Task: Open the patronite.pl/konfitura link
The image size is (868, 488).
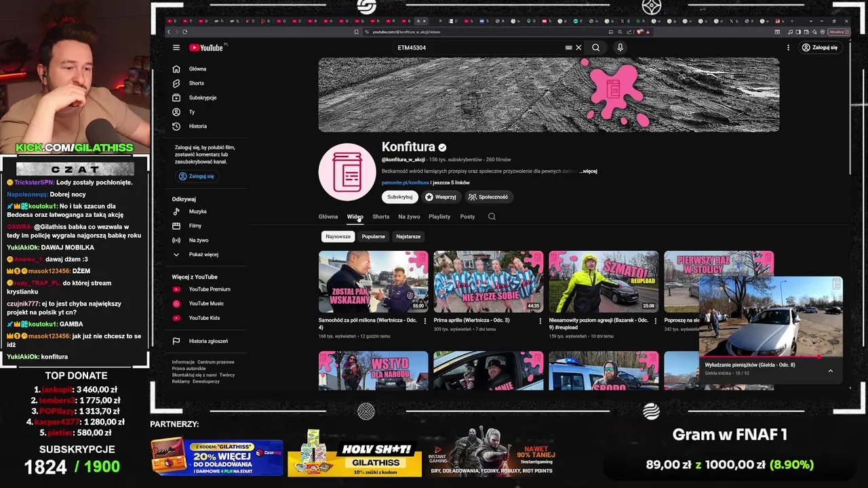Action: 405,183
